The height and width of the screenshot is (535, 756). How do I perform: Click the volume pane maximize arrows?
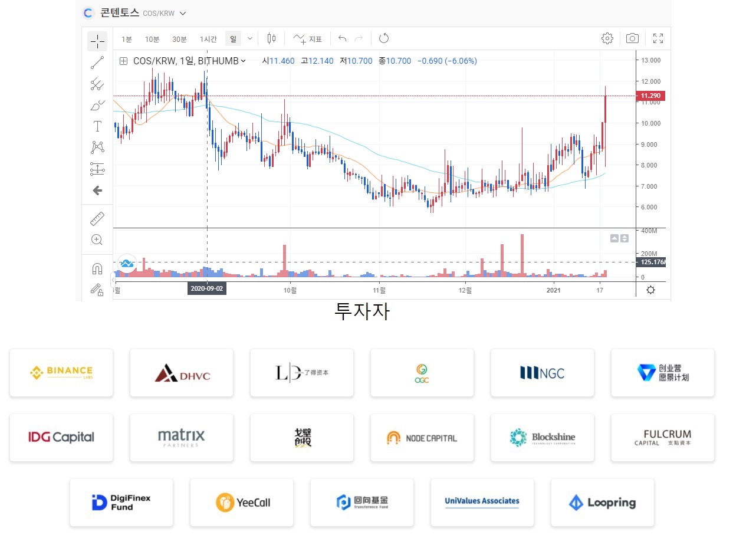[x=624, y=238]
